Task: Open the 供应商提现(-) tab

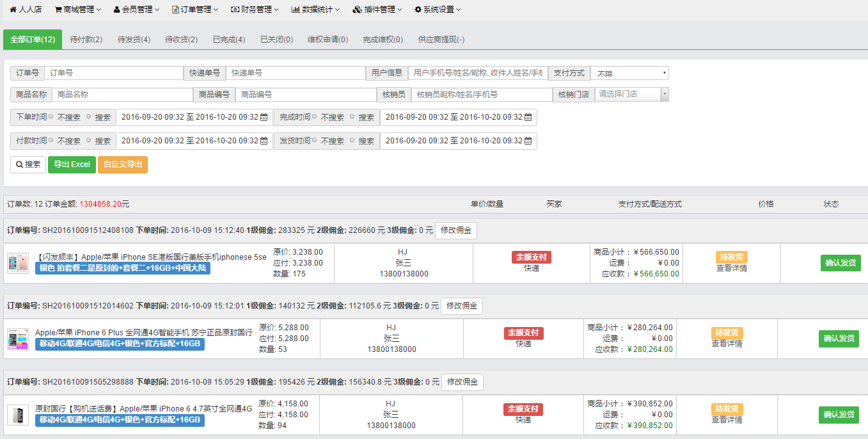Action: pyautogui.click(x=441, y=40)
